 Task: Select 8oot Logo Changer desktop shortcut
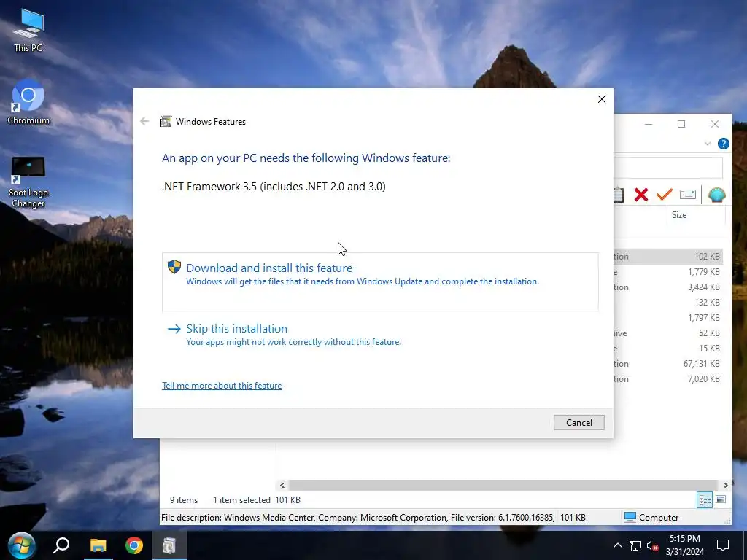pyautogui.click(x=28, y=182)
